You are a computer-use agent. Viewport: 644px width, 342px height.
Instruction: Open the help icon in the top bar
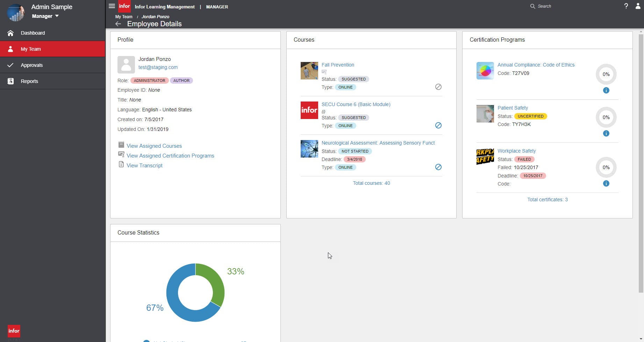[x=626, y=6]
